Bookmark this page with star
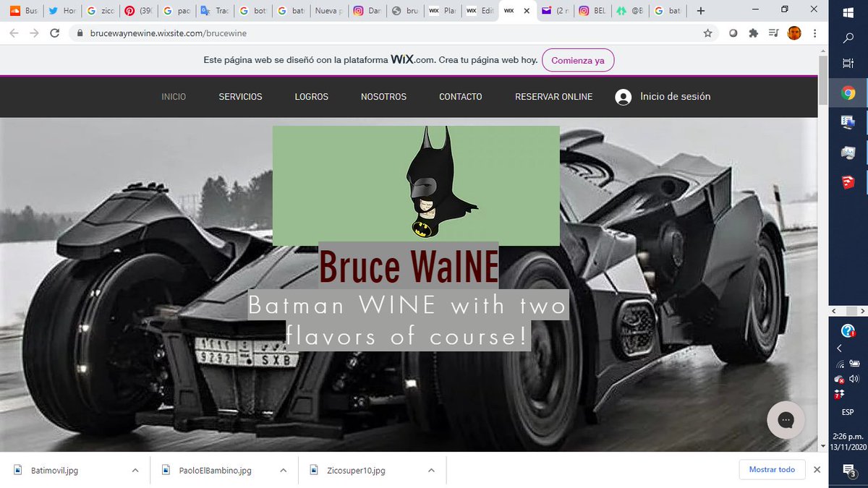Viewport: 868px width, 488px height. [x=708, y=33]
